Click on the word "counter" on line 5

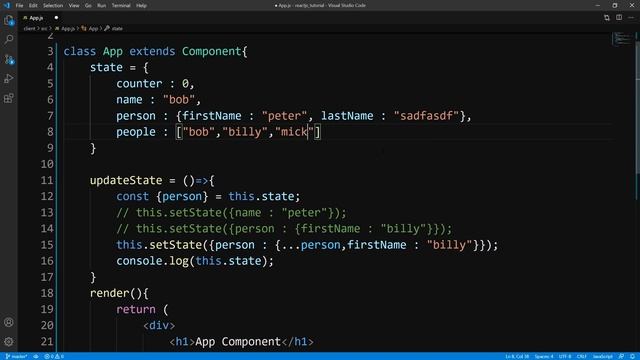coord(139,83)
